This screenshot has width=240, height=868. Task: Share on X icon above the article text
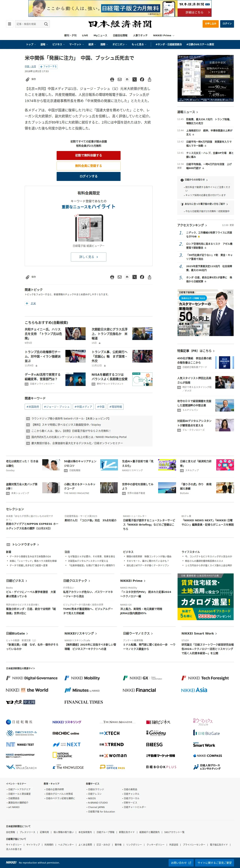(x=135, y=79)
